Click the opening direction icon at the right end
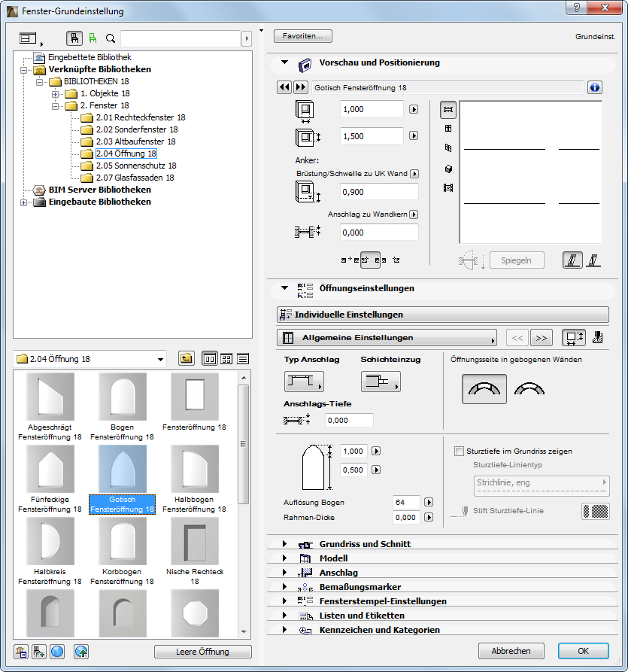The image size is (628, 672). point(598,338)
